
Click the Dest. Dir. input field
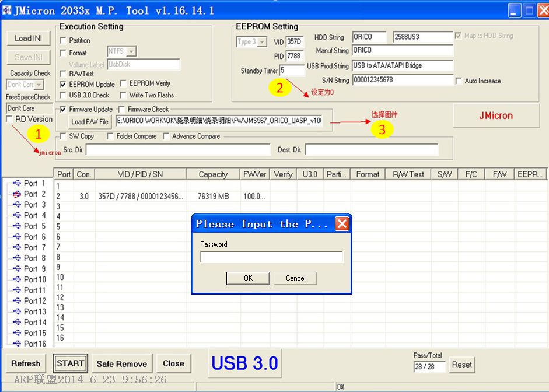[372, 150]
